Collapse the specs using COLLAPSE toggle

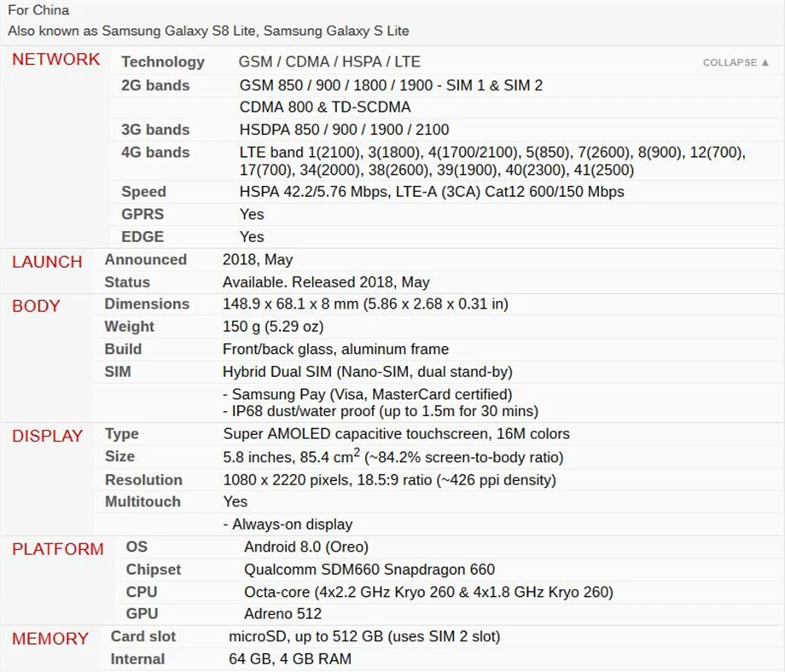click(736, 62)
